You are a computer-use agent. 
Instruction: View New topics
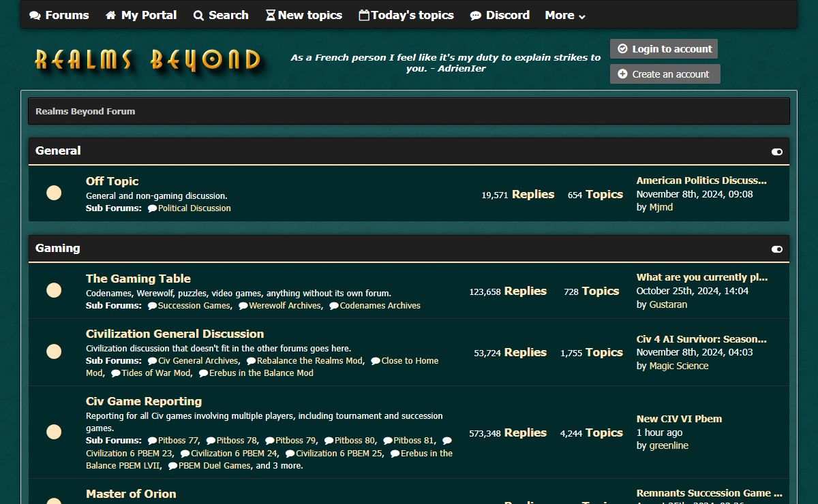tap(304, 15)
